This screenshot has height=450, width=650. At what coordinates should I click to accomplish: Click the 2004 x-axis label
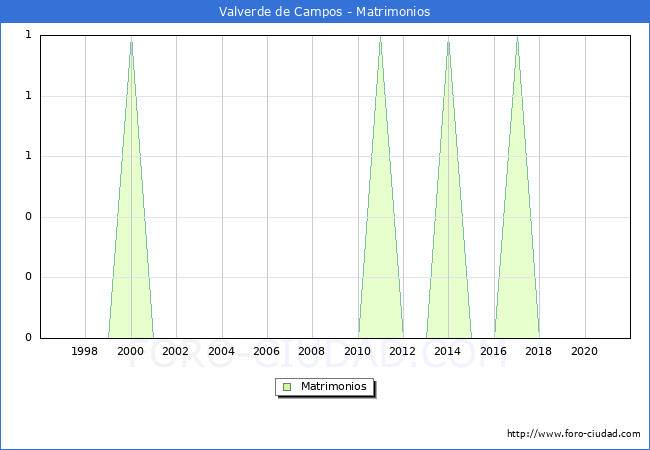point(221,351)
